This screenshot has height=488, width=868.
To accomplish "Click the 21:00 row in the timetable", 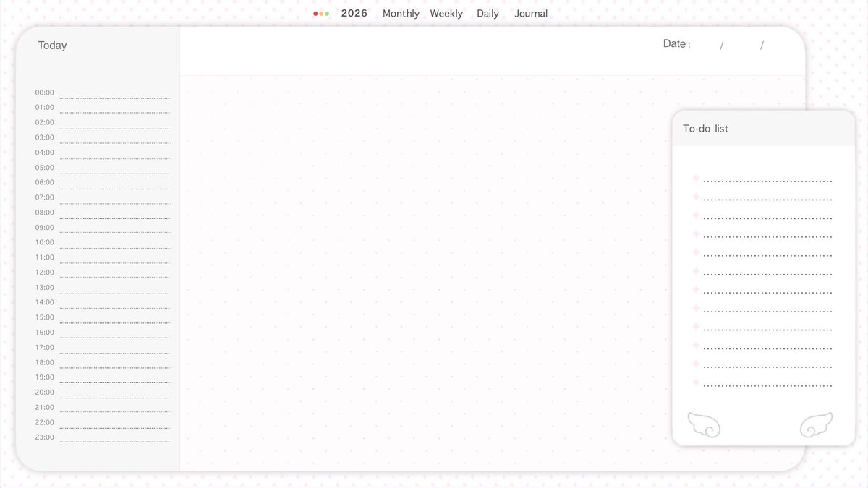I will [102, 408].
